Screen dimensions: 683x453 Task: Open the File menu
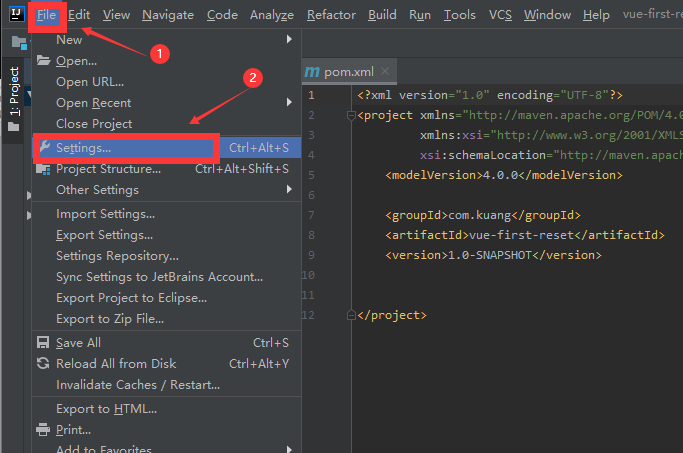point(46,15)
